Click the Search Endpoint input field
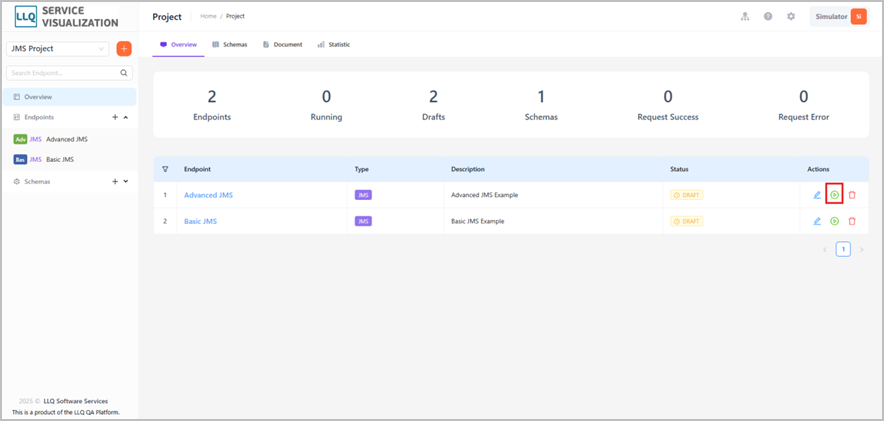The width and height of the screenshot is (884, 421). point(69,73)
